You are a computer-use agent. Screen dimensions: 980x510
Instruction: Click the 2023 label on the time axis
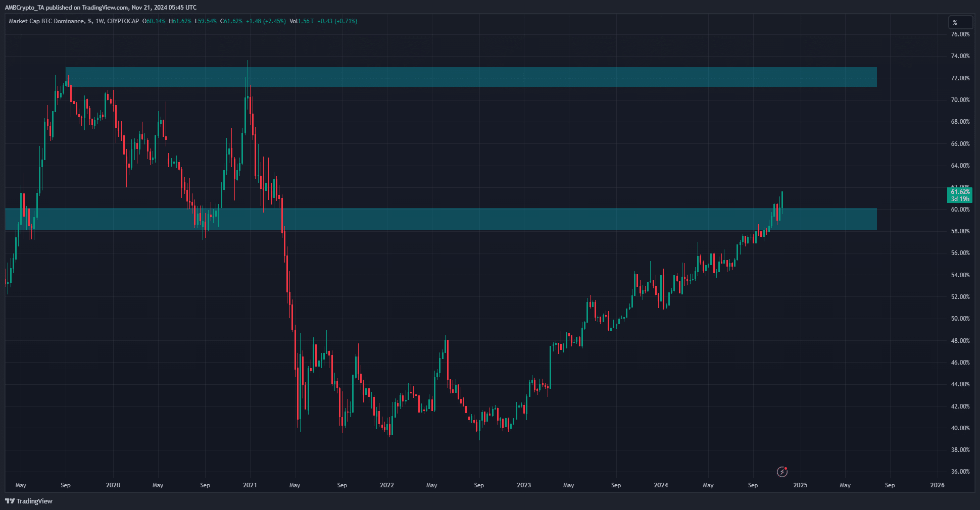[x=524, y=485]
